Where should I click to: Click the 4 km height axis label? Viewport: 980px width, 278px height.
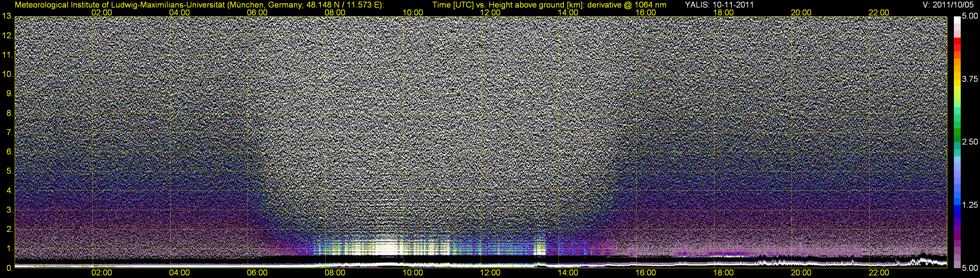[9, 190]
